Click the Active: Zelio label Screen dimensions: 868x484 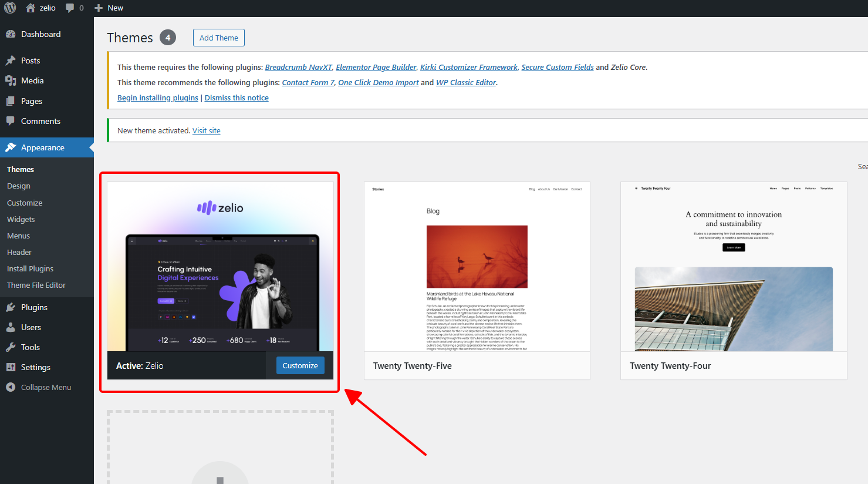pos(140,365)
